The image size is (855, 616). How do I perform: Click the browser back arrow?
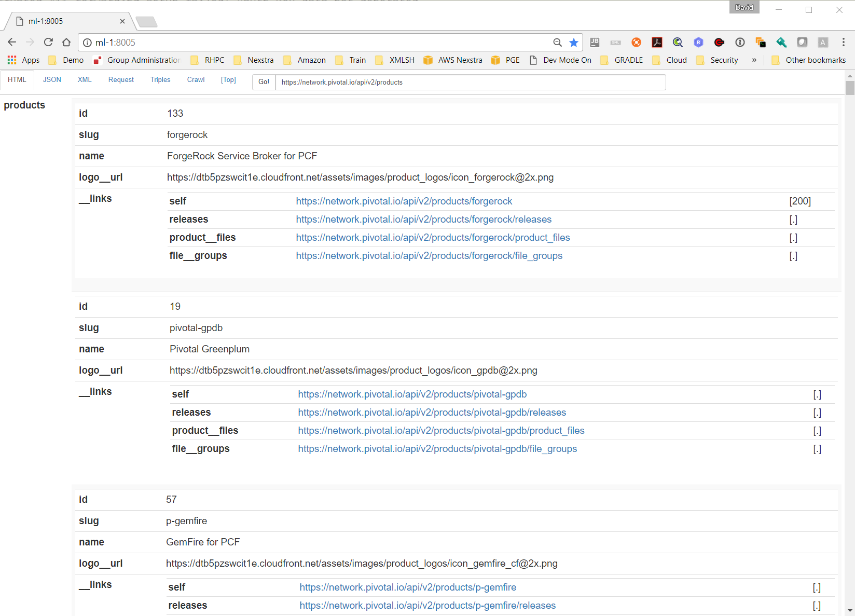pyautogui.click(x=12, y=42)
